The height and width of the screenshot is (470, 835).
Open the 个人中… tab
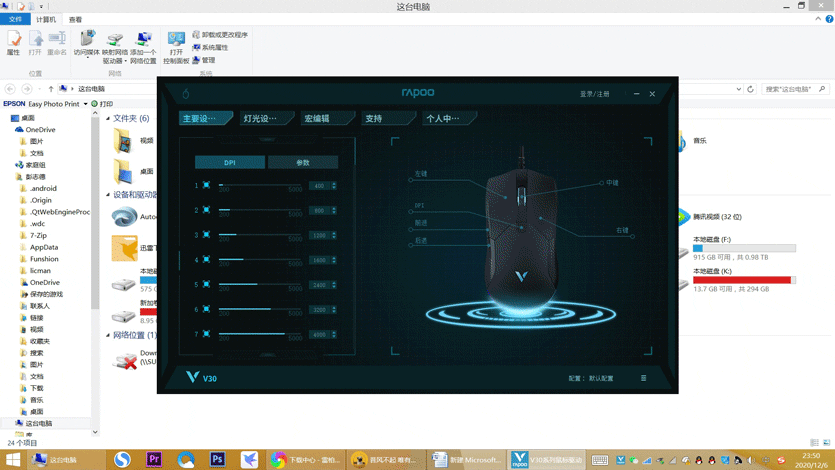coord(449,118)
